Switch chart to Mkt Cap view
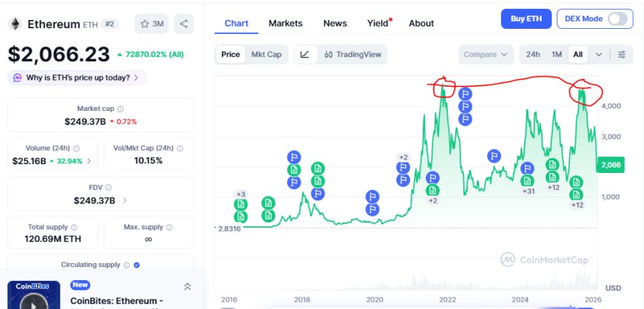 click(266, 54)
